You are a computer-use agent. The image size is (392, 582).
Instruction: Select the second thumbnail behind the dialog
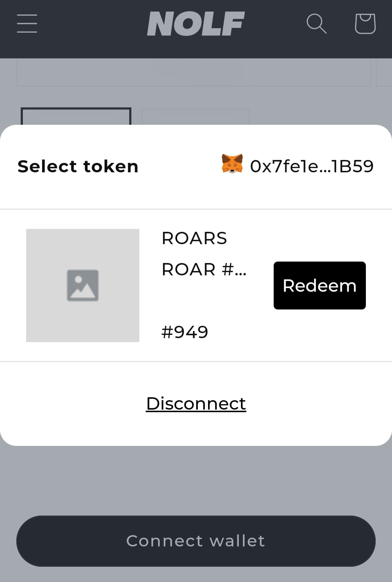(x=195, y=117)
